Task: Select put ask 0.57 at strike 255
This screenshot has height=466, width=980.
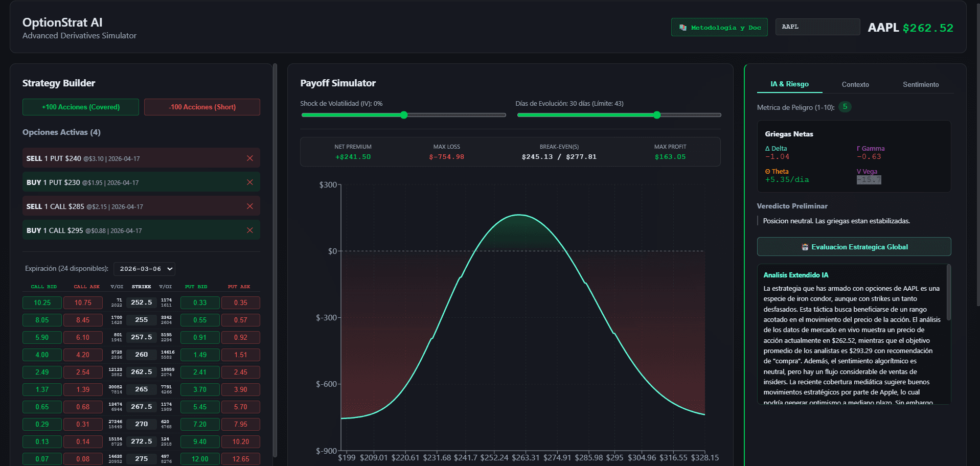Action: click(240, 320)
